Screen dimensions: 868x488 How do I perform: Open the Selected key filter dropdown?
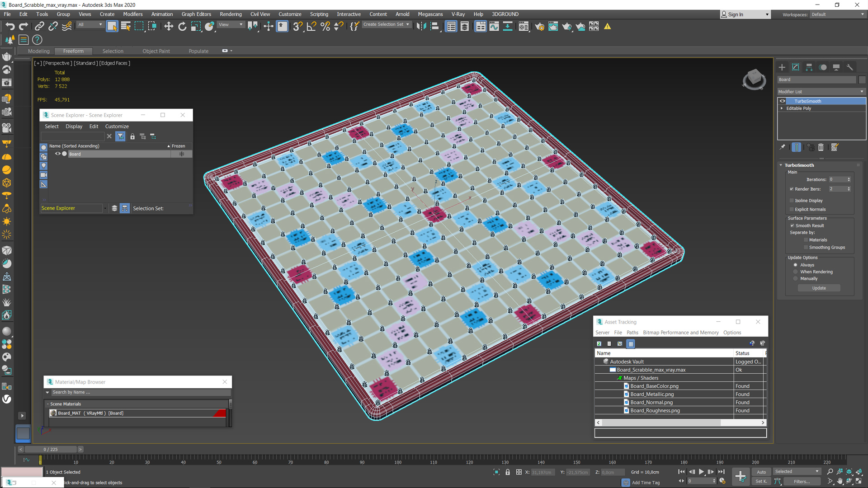coord(797,472)
